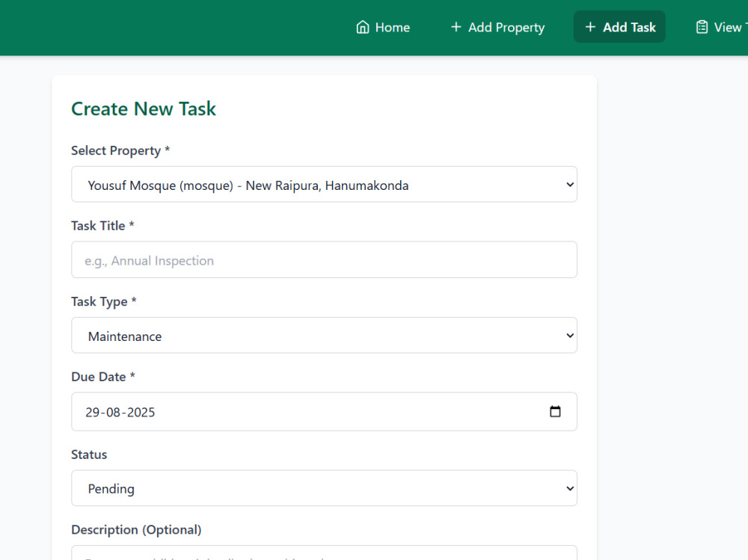Open the Task Type dropdown showing Maintenance
748x560 pixels.
pos(325,336)
